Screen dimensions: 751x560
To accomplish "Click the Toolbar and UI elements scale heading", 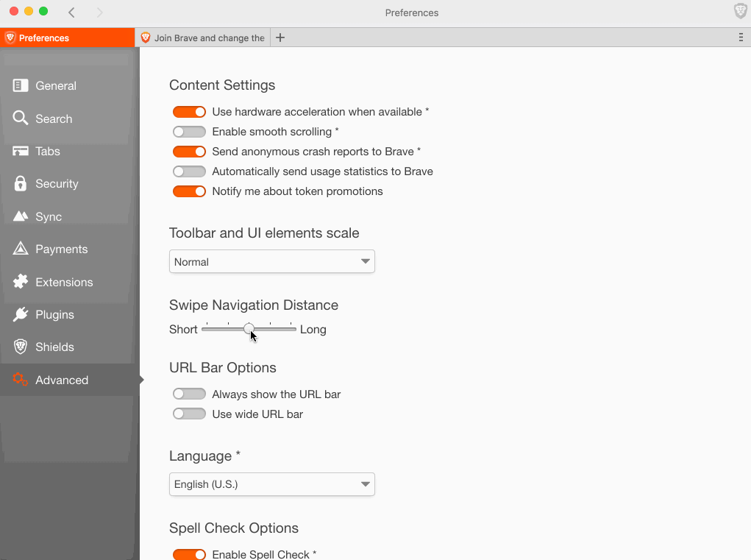I will tap(264, 233).
